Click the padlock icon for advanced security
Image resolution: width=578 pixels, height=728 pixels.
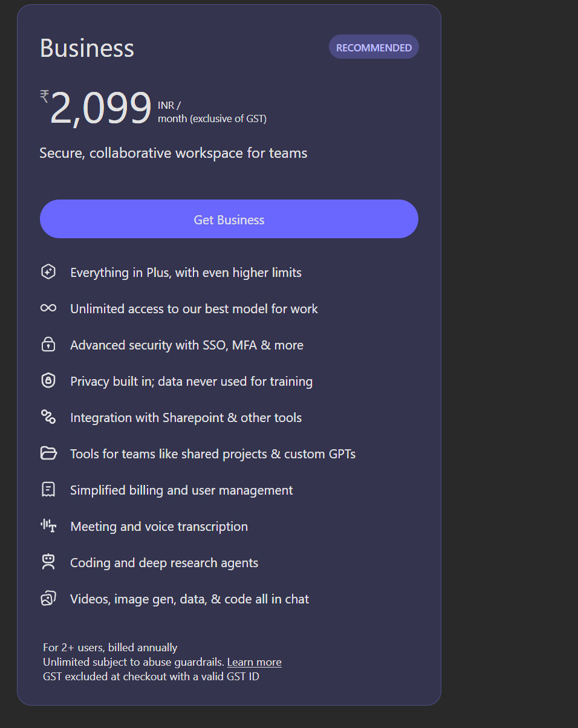coord(48,345)
